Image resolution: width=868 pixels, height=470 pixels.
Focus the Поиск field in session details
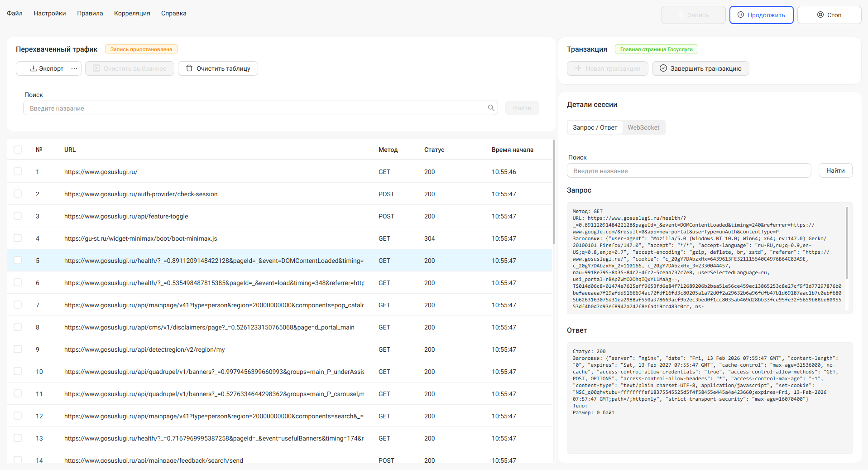688,171
